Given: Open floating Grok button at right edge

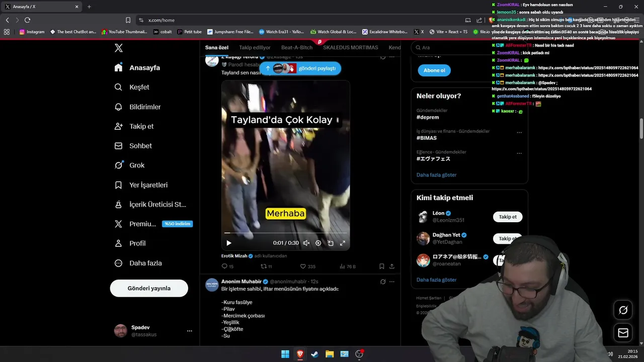Looking at the screenshot, I should click(x=623, y=310).
